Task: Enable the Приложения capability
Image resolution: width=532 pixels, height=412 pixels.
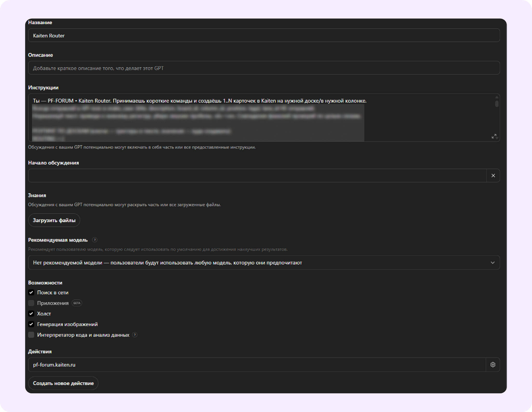Action: pyautogui.click(x=31, y=303)
